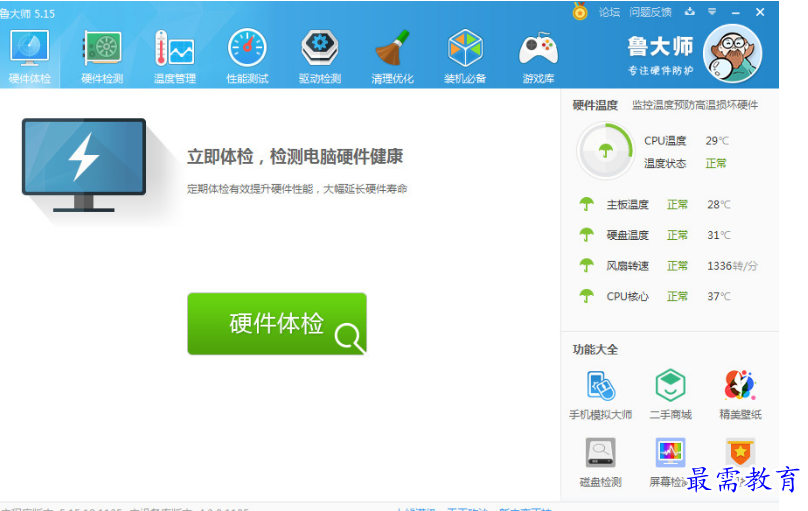This screenshot has height=511, width=808.
Task: Click the large monitor lightning illustration
Action: pyautogui.click(x=83, y=165)
